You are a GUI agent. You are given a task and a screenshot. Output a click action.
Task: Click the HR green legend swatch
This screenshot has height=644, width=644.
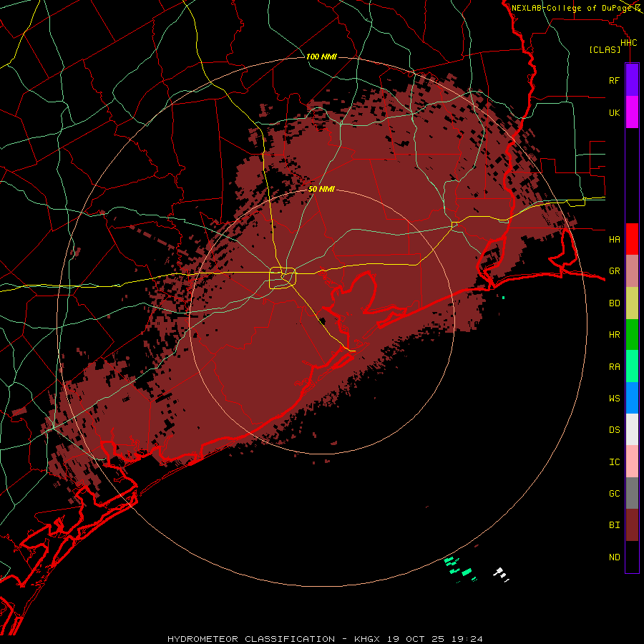pyautogui.click(x=632, y=334)
